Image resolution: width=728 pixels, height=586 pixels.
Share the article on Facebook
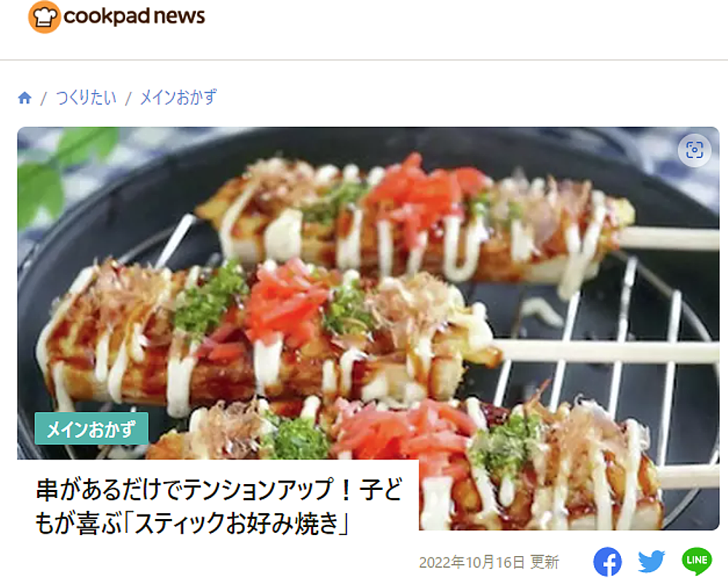[x=607, y=562]
